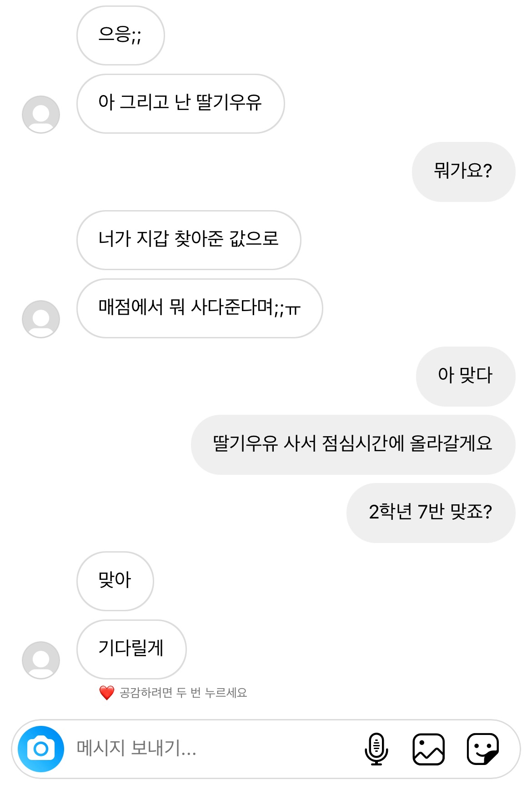
Task: Tap the '기다릴게' message bubble
Action: click(x=131, y=649)
